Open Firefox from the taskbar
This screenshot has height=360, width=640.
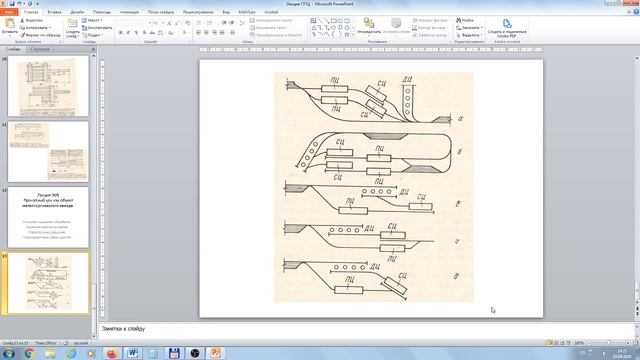pos(112,353)
